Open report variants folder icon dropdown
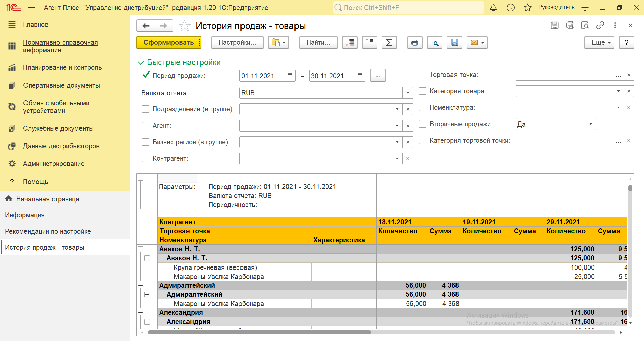This screenshot has width=644, height=341. point(278,43)
